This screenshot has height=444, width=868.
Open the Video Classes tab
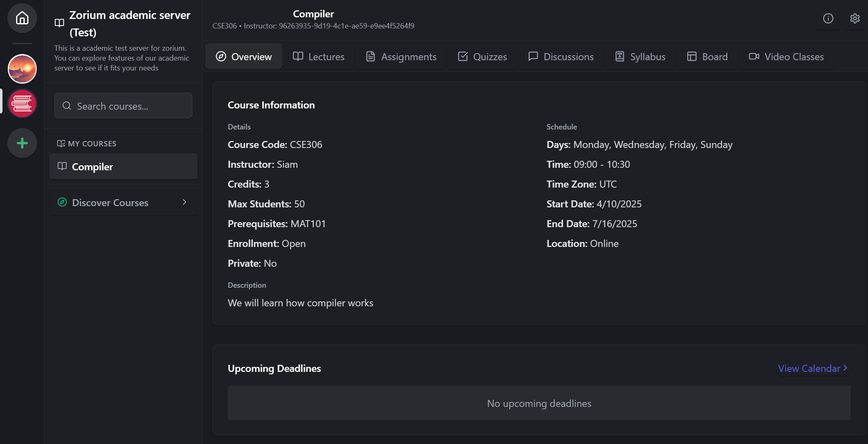(786, 56)
